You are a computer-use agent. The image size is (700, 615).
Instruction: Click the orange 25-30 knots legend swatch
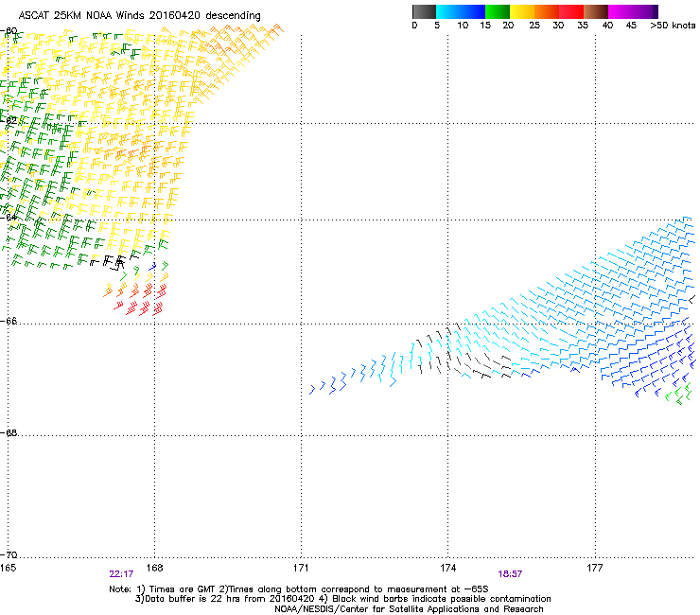pos(547,11)
